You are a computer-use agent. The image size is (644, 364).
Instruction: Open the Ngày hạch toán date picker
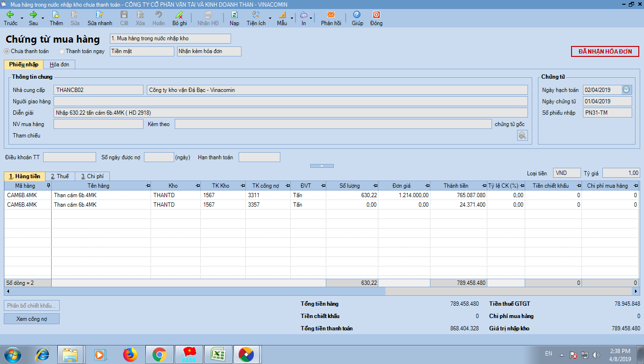[x=626, y=90]
